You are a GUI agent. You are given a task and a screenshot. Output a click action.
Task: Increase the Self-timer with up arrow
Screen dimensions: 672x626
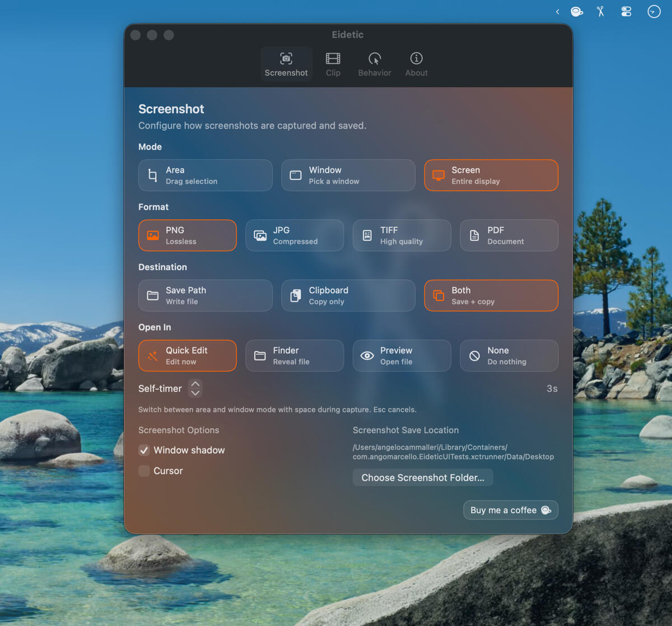(x=195, y=384)
